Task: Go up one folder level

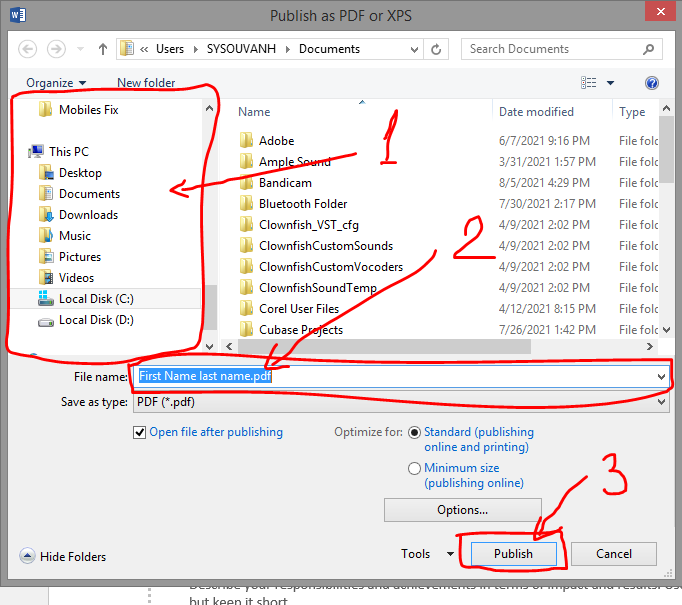Action: pos(103,49)
